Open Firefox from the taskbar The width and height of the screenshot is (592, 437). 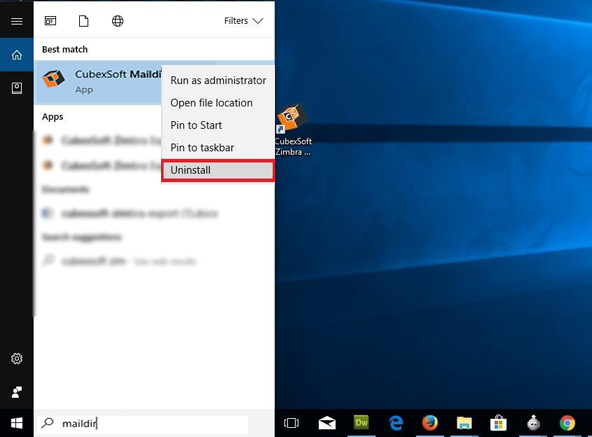pyautogui.click(x=430, y=423)
